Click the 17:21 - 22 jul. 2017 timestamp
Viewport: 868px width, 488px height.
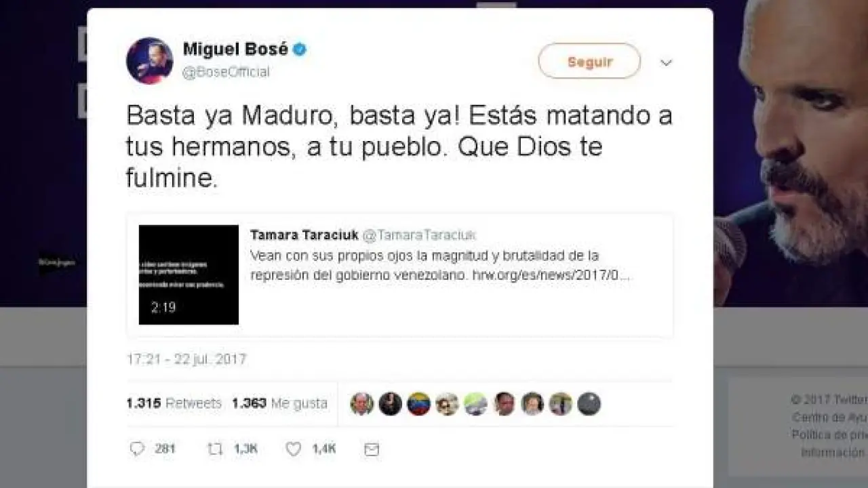click(x=186, y=359)
